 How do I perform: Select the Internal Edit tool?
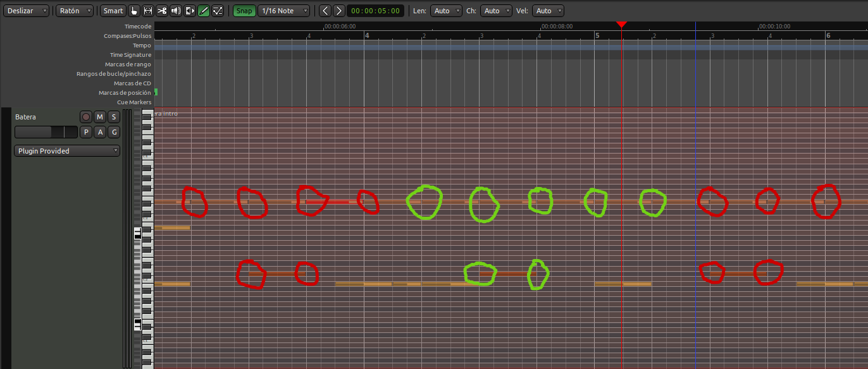218,11
